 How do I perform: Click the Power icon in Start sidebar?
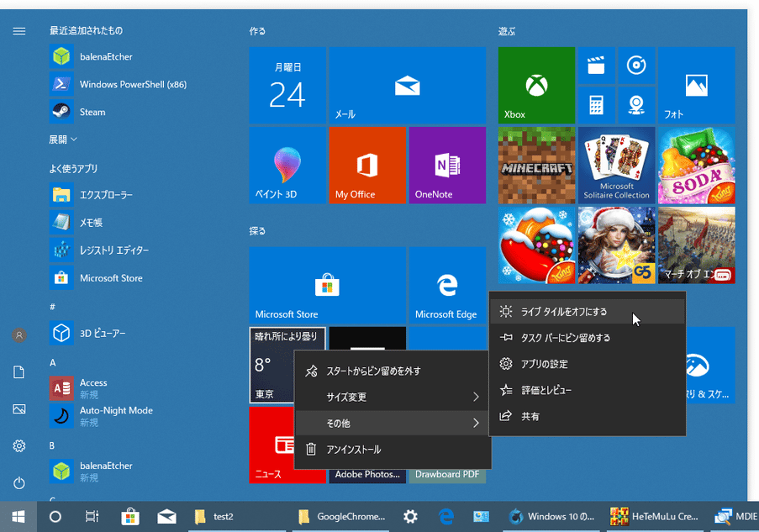(18, 483)
